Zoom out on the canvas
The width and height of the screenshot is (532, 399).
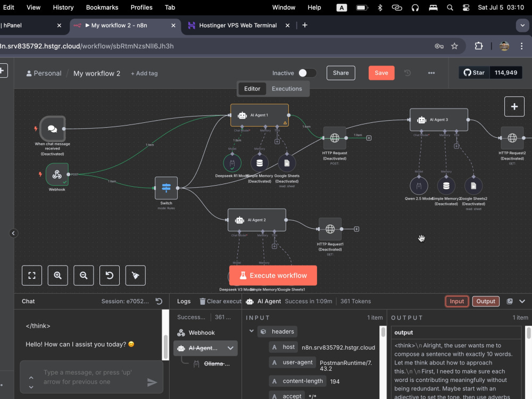(84, 276)
